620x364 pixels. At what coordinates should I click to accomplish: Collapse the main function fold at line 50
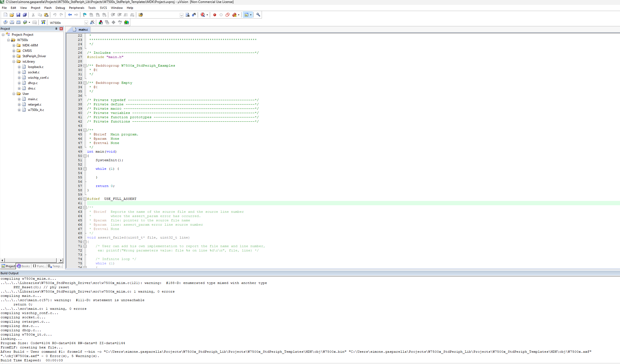click(85, 156)
